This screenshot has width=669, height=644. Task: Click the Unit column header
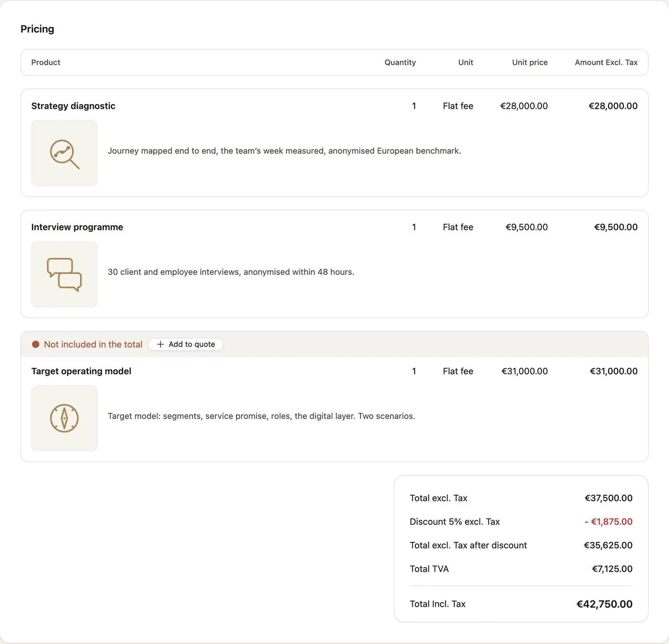[465, 63]
